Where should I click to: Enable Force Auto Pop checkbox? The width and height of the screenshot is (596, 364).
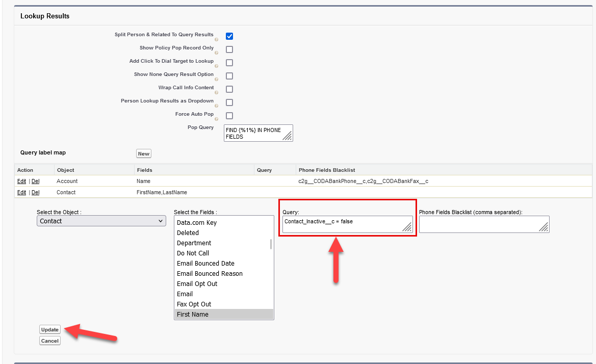[x=229, y=116]
